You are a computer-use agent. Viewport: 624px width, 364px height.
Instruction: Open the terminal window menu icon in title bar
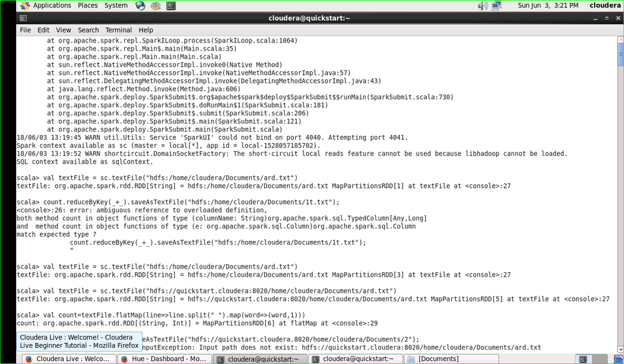pyautogui.click(x=23, y=18)
